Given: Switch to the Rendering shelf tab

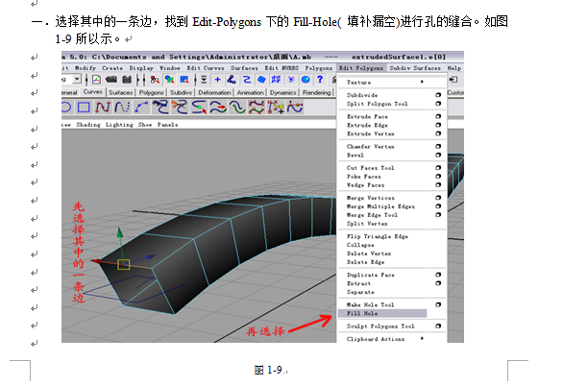Looking at the screenshot, I should pos(316,92).
